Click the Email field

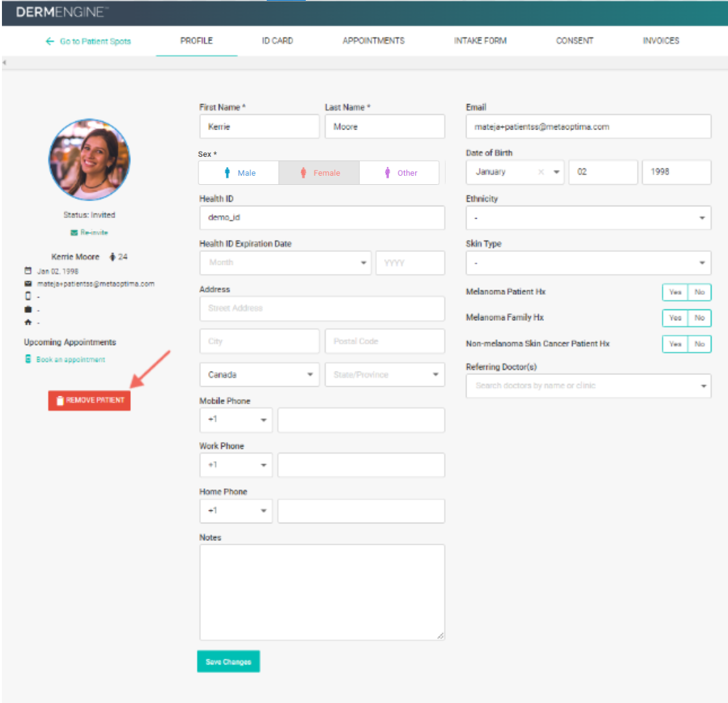[588, 126]
